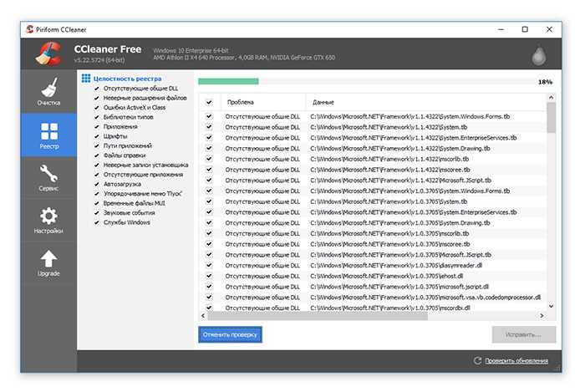Toggle Пути приложений option
This screenshot has height=392, width=585.
[97, 145]
